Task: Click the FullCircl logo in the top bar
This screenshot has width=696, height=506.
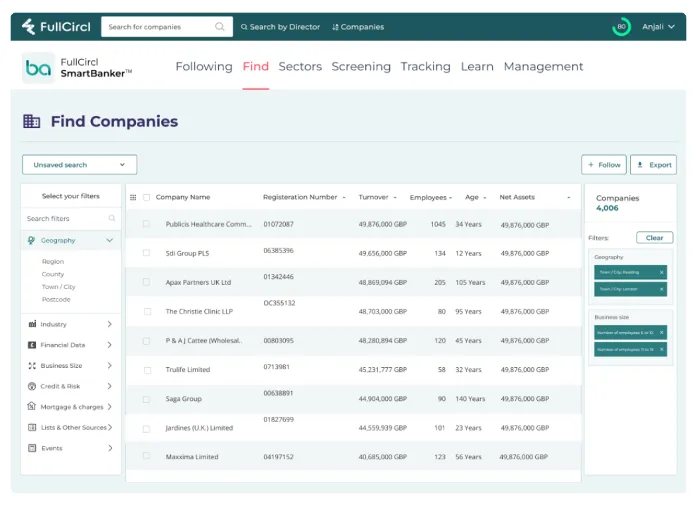Action: click(x=56, y=27)
